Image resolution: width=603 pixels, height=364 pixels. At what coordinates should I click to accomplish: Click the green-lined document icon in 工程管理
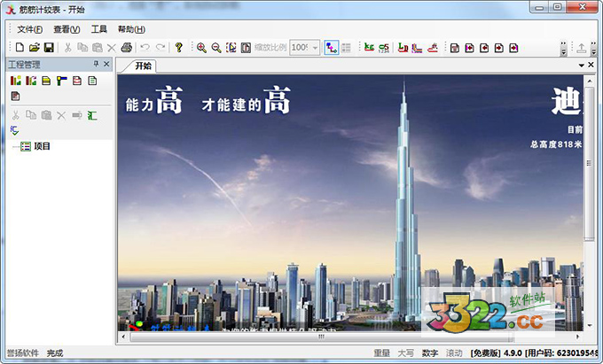point(92,81)
